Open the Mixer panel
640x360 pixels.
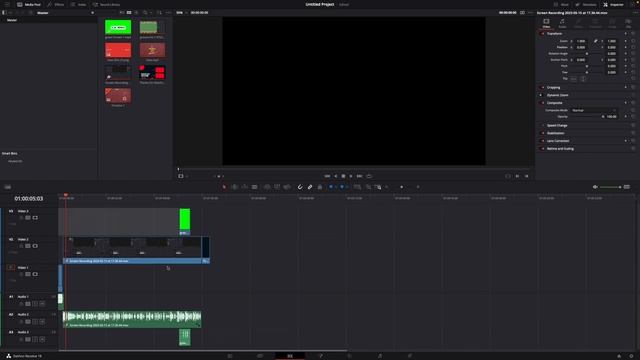pyautogui.click(x=561, y=4)
